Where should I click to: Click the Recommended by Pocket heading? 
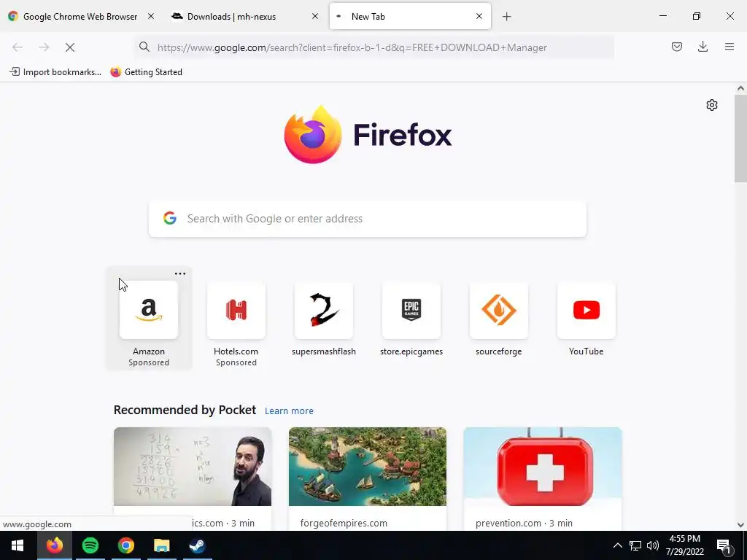tap(185, 410)
